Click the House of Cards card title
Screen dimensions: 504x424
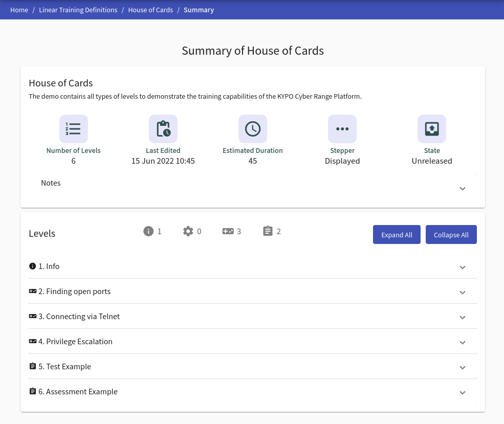61,83
